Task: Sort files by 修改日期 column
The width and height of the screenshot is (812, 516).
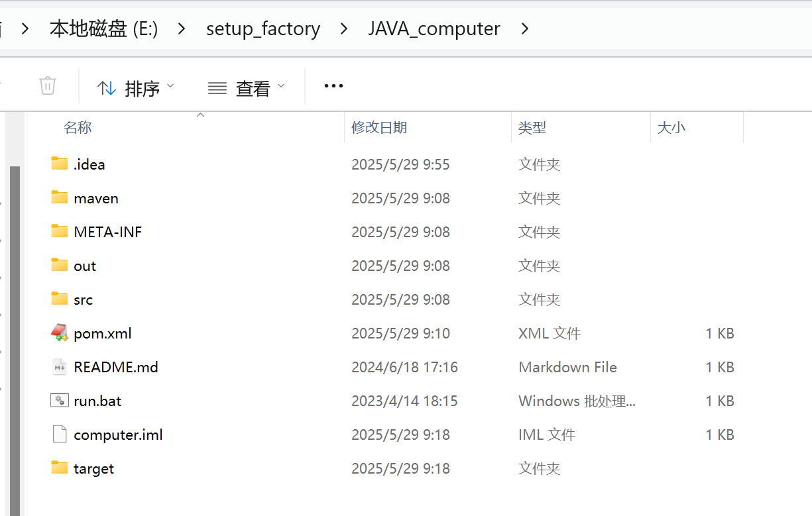Action: pos(379,127)
